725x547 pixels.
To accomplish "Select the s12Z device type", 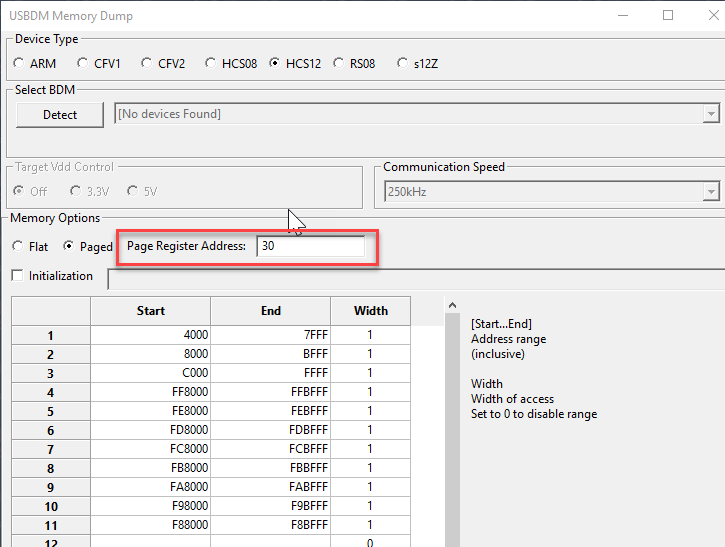I will coord(418,63).
